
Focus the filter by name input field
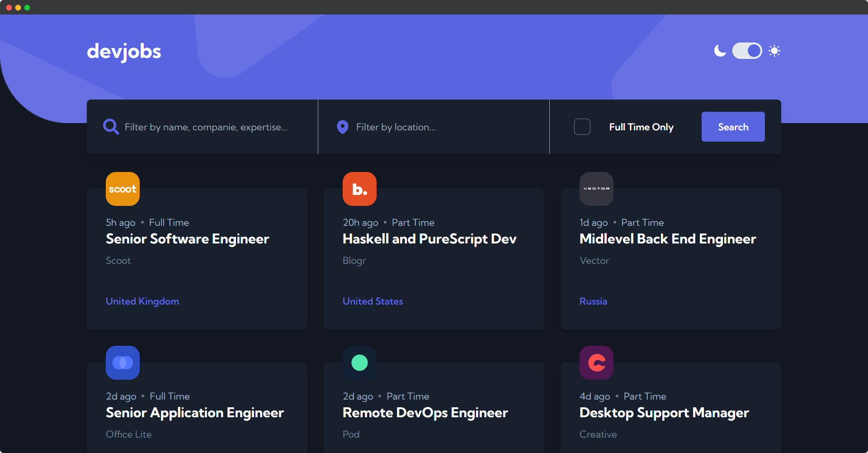coord(212,127)
